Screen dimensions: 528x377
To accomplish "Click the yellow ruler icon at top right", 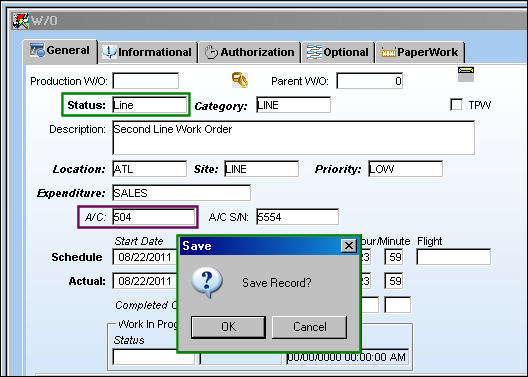I will click(x=466, y=74).
